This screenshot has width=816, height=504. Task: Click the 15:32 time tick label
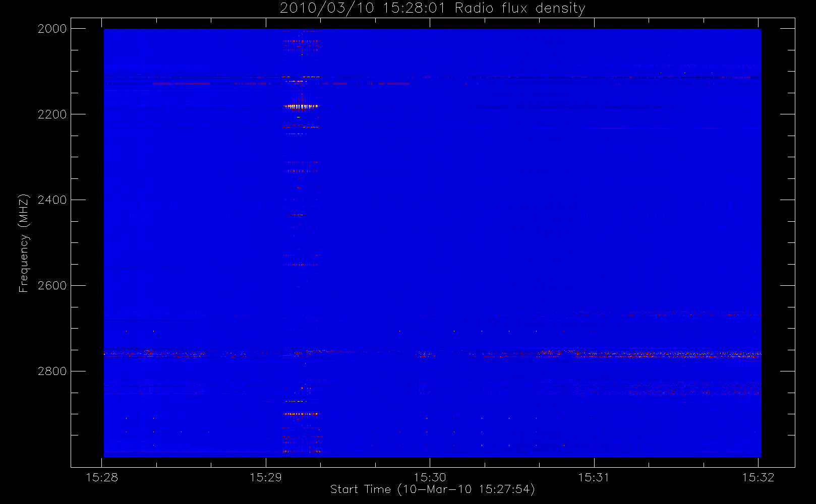pyautogui.click(x=758, y=477)
